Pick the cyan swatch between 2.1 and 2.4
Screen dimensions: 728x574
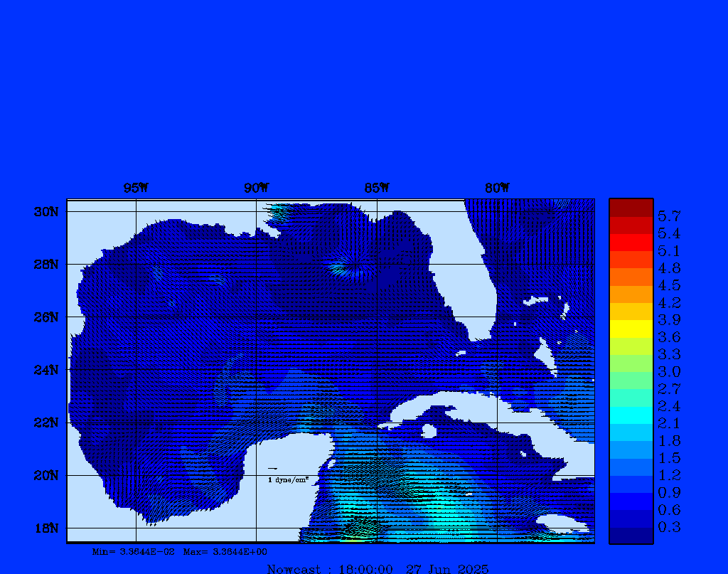click(631, 415)
